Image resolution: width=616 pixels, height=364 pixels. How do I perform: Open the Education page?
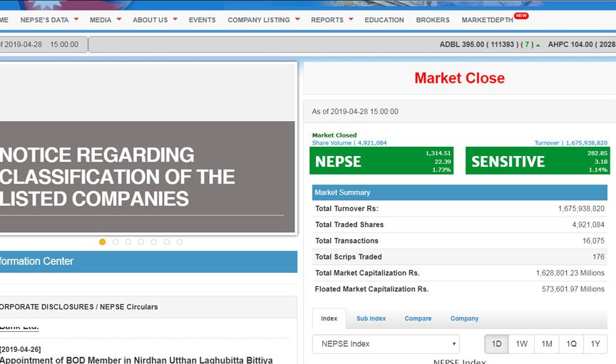384,20
